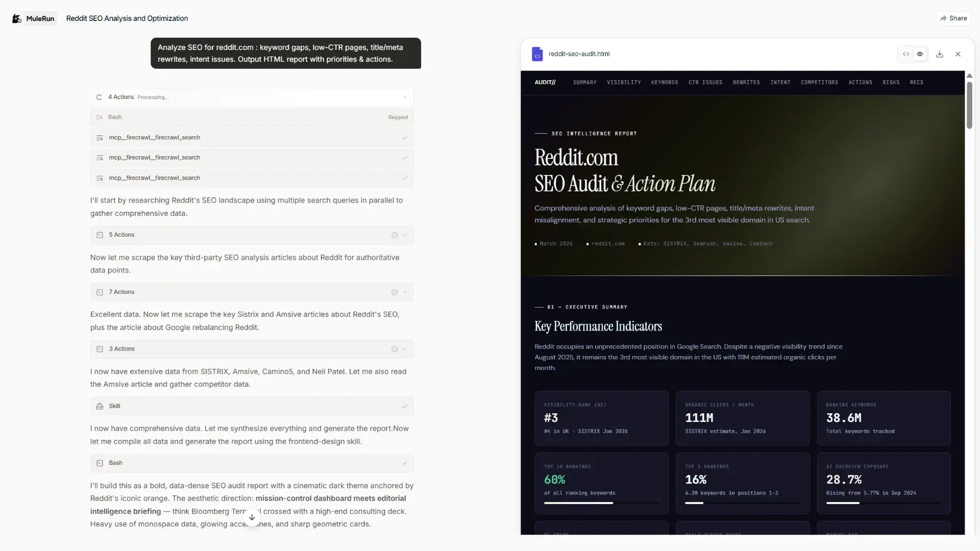
Task: Select the first mcp__firecrawl_search action icon
Action: pos(100,137)
